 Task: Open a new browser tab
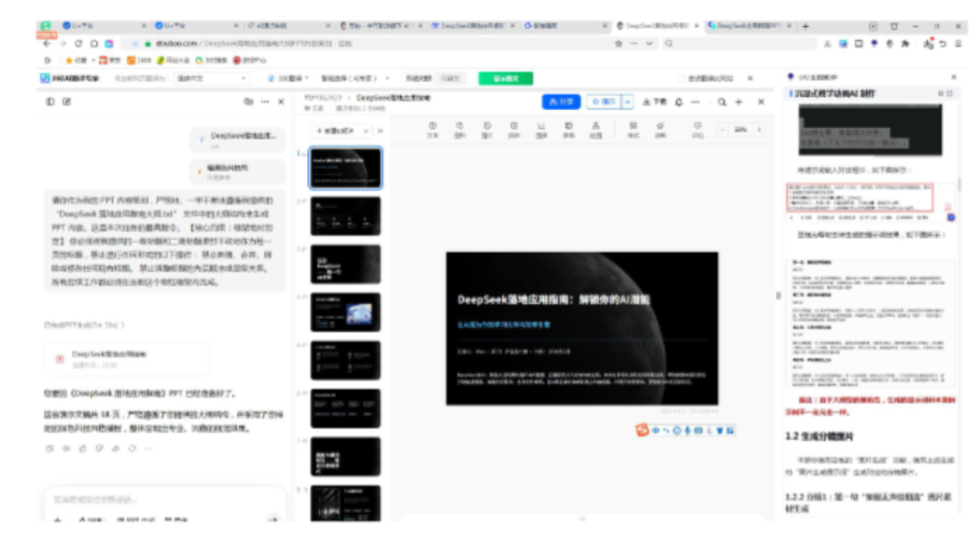point(805,26)
